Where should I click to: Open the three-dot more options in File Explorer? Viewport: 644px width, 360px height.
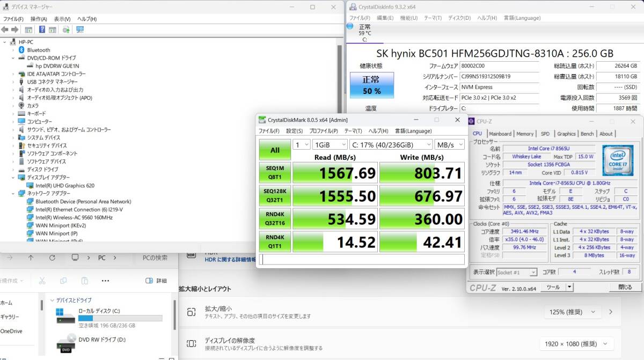[105, 281]
